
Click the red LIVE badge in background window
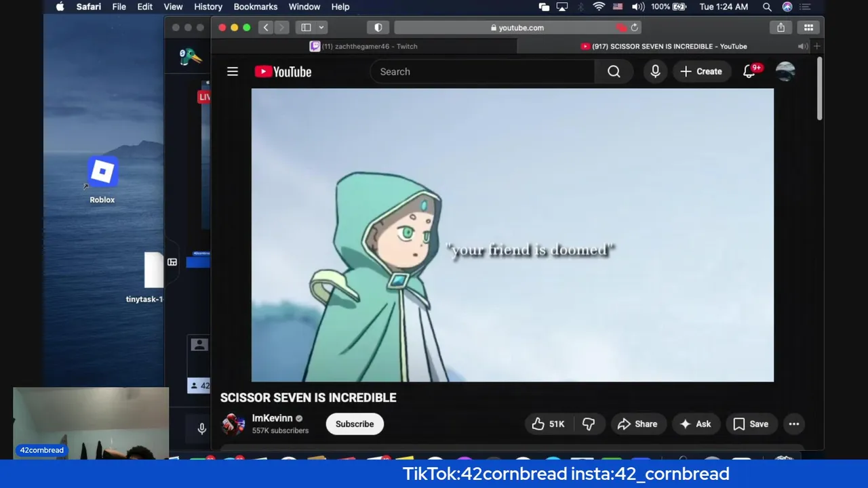click(x=204, y=97)
